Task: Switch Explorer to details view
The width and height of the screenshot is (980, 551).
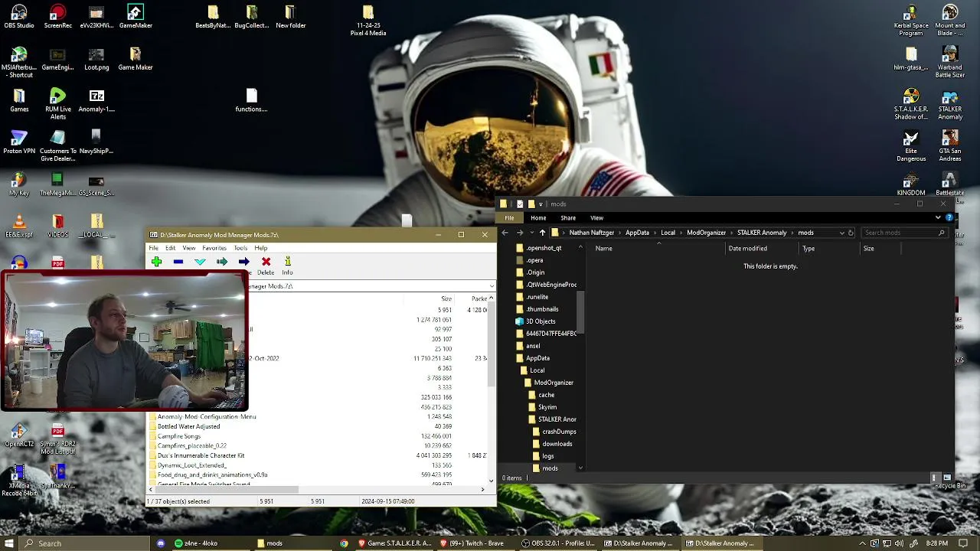Action: coord(934,478)
